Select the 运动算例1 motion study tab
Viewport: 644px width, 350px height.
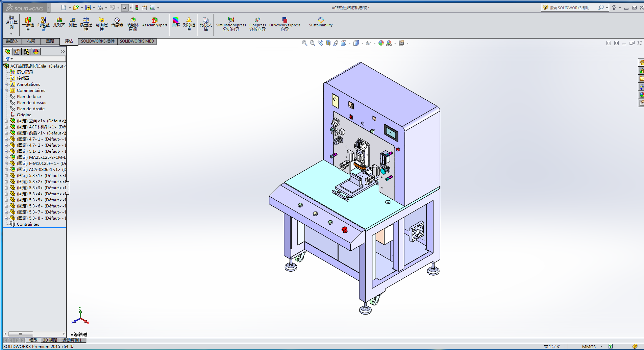(x=72, y=340)
